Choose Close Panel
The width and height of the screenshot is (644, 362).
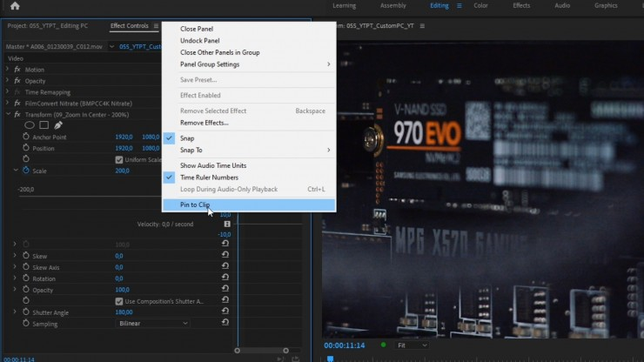click(x=249, y=29)
